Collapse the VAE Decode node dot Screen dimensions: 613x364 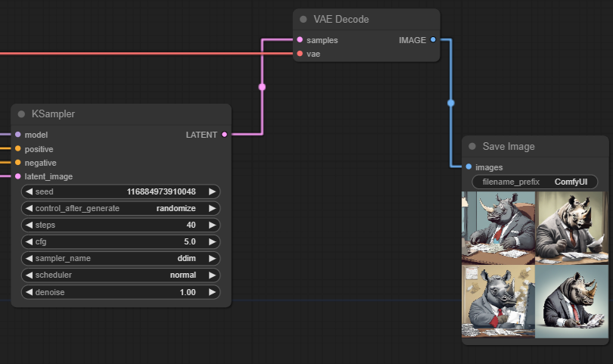pyautogui.click(x=303, y=20)
